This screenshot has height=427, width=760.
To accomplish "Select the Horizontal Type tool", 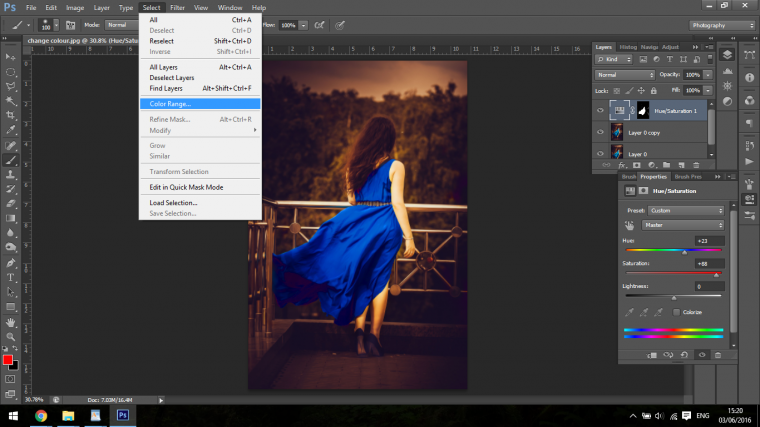I will [x=10, y=278].
